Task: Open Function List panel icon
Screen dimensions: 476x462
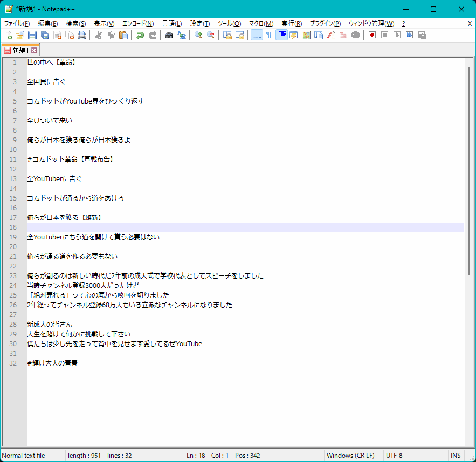Action: click(x=331, y=35)
